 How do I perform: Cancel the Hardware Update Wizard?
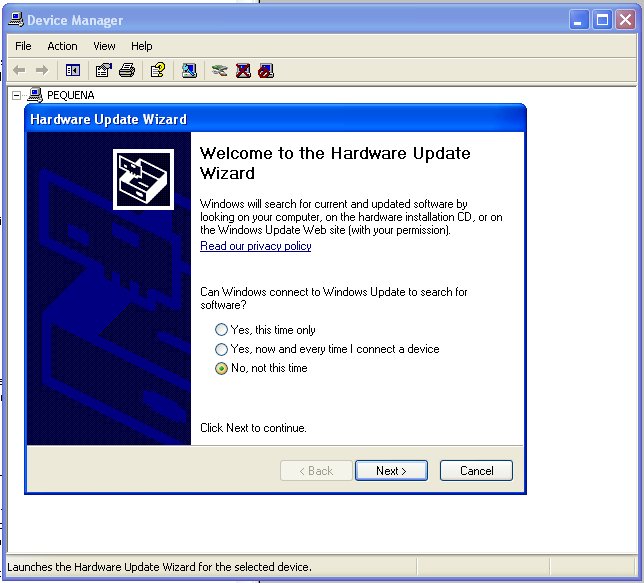(476, 470)
